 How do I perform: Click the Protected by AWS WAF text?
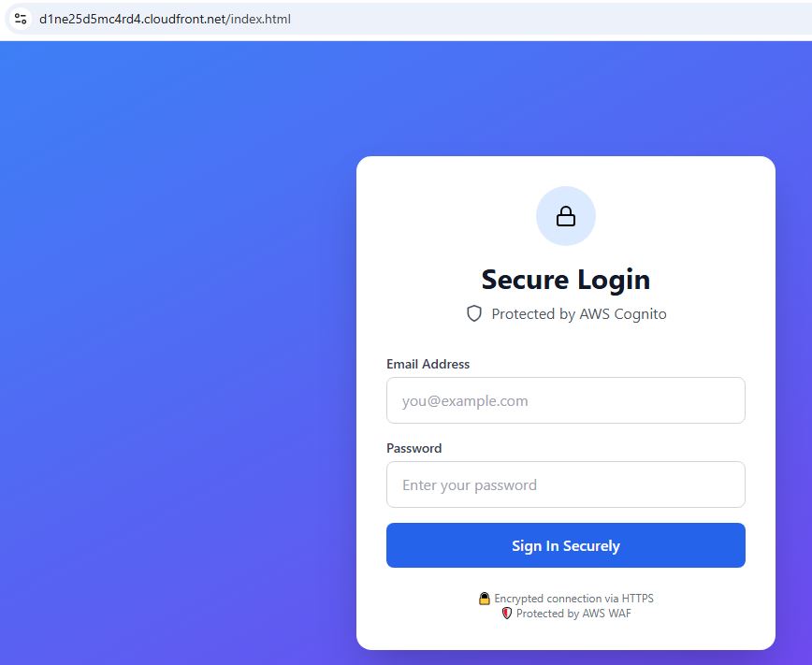click(x=573, y=614)
